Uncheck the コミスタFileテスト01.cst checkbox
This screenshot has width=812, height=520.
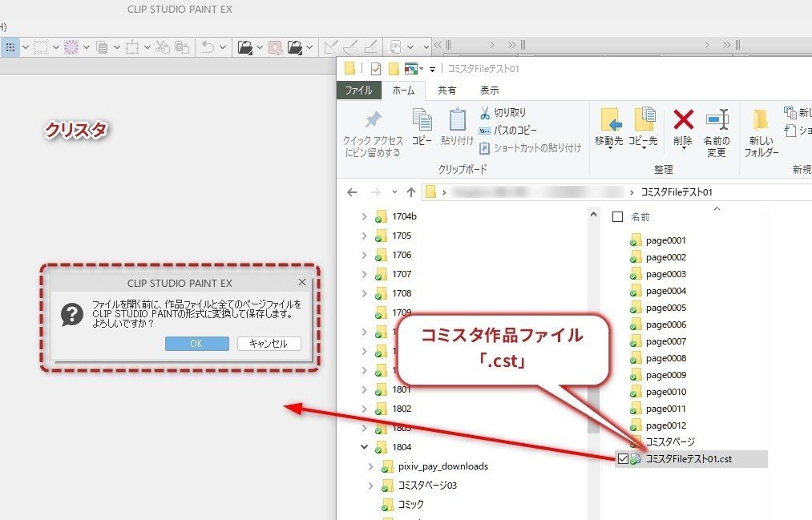click(623, 458)
